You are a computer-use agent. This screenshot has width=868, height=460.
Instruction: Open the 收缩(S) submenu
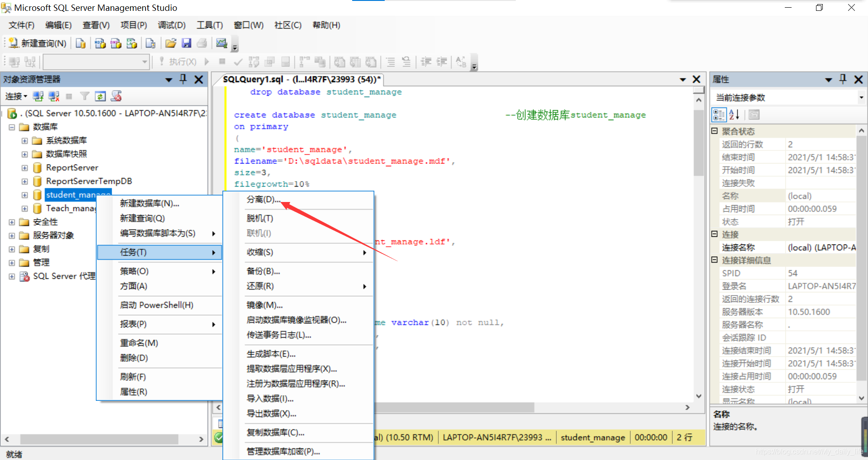click(x=299, y=252)
